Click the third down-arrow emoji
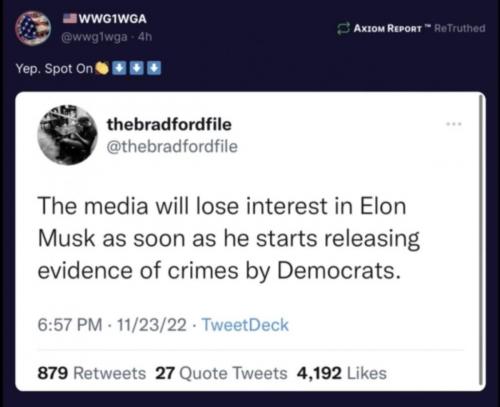This screenshot has height=407, width=500. (x=154, y=68)
